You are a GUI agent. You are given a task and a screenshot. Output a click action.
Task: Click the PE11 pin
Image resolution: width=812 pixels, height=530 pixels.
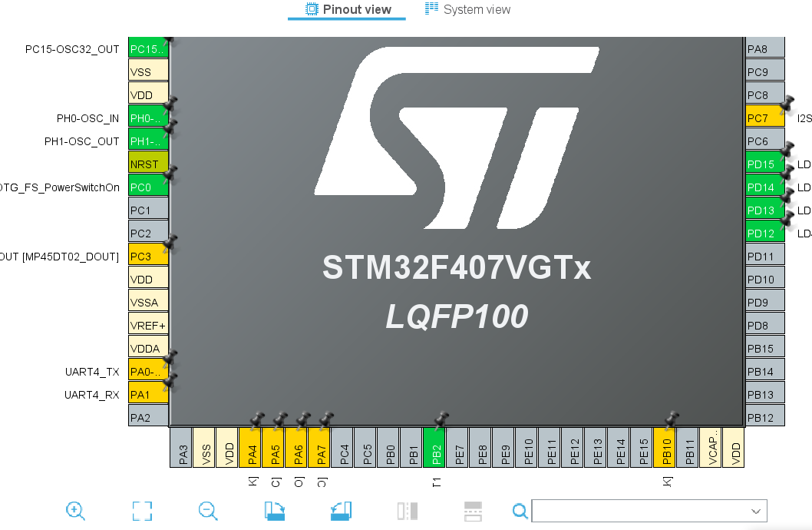(550, 448)
